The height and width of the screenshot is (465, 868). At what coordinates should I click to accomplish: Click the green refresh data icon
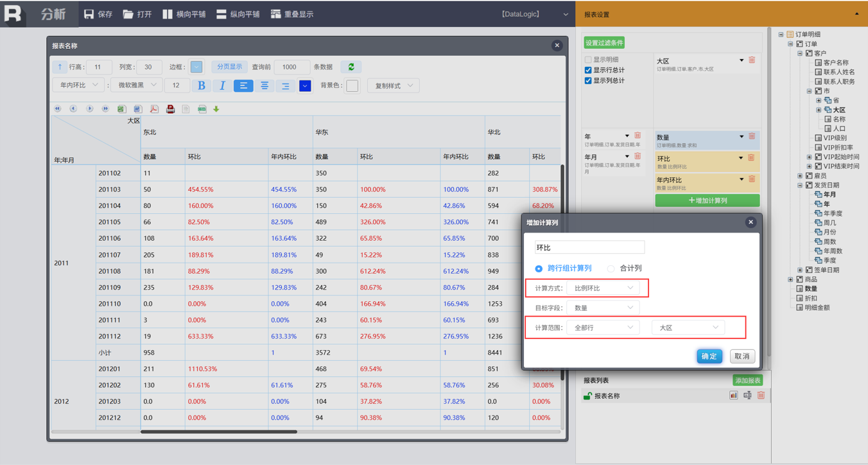tap(351, 67)
